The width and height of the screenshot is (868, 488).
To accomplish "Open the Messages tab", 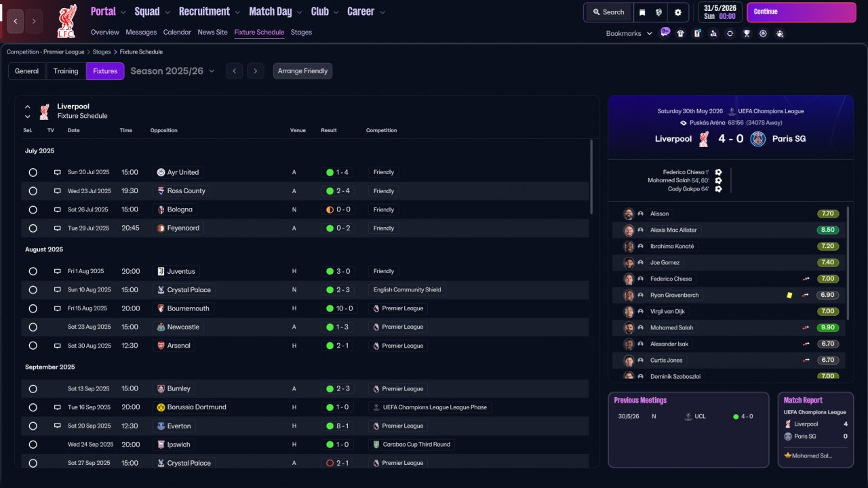I will [x=141, y=32].
